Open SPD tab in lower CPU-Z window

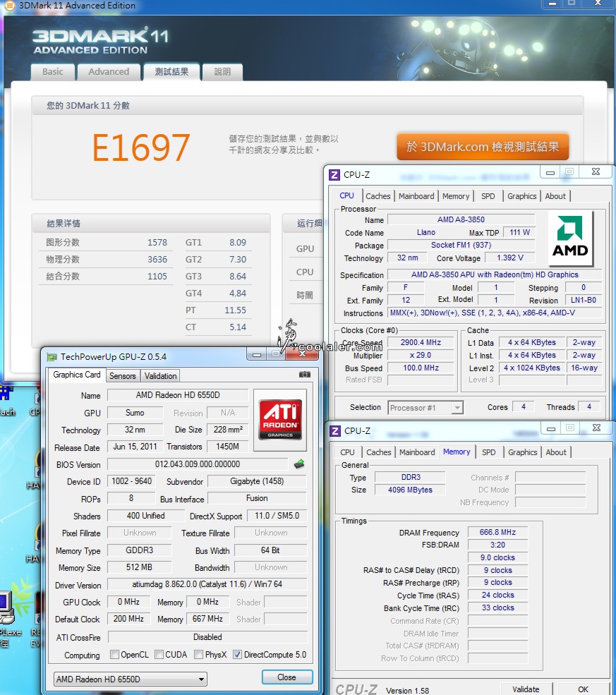click(489, 452)
